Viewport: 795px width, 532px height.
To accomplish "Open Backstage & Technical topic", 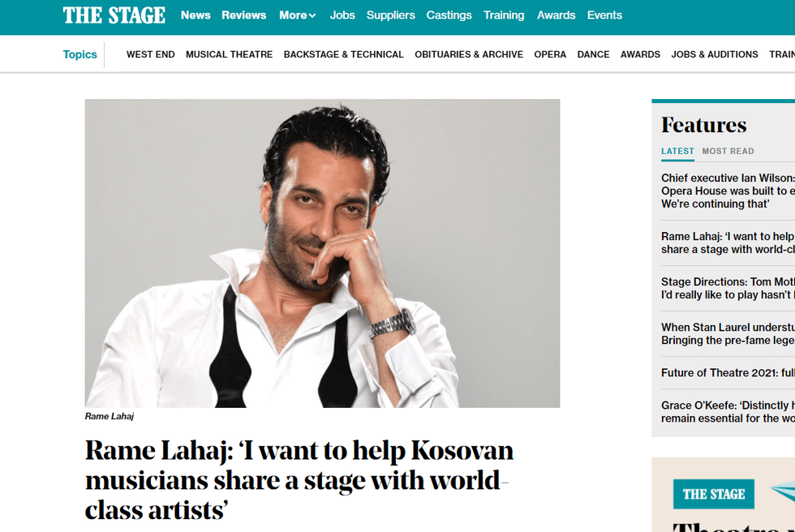I will [343, 54].
